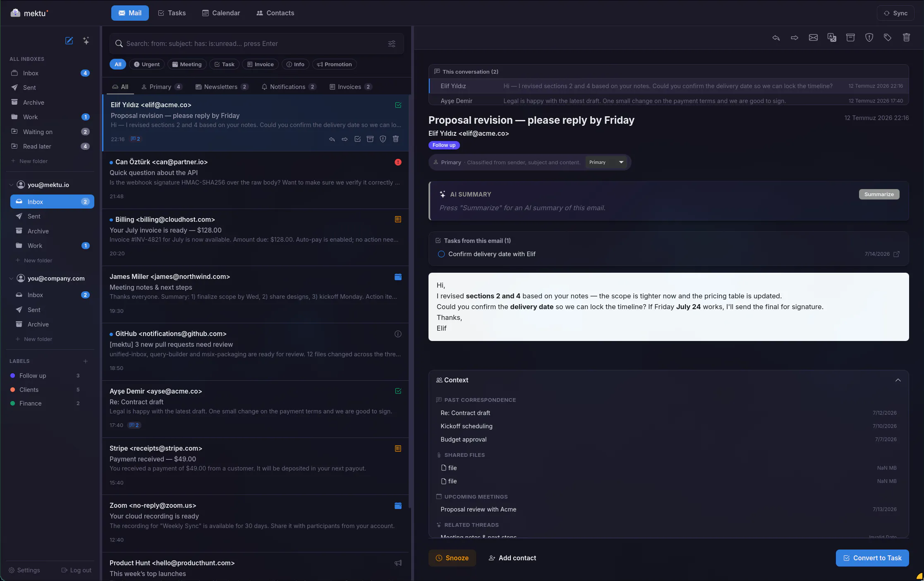The image size is (924, 581).
Task: Open the compose new email icon
Action: (x=69, y=41)
